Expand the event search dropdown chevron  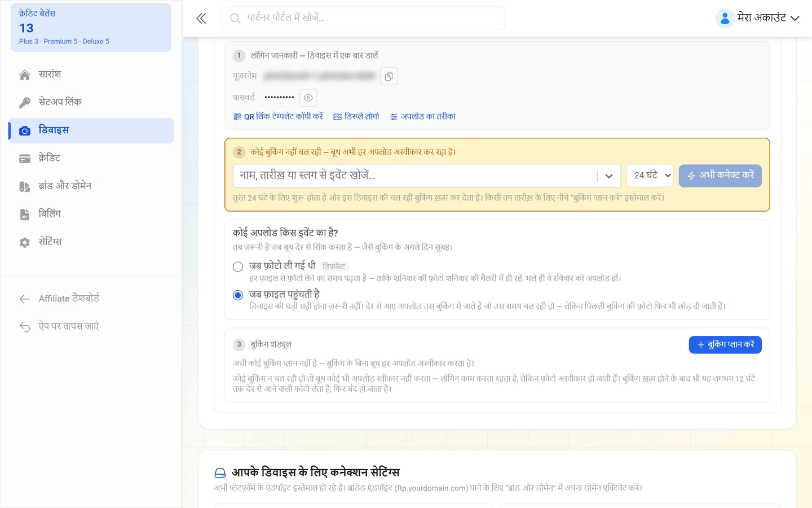tap(608, 176)
